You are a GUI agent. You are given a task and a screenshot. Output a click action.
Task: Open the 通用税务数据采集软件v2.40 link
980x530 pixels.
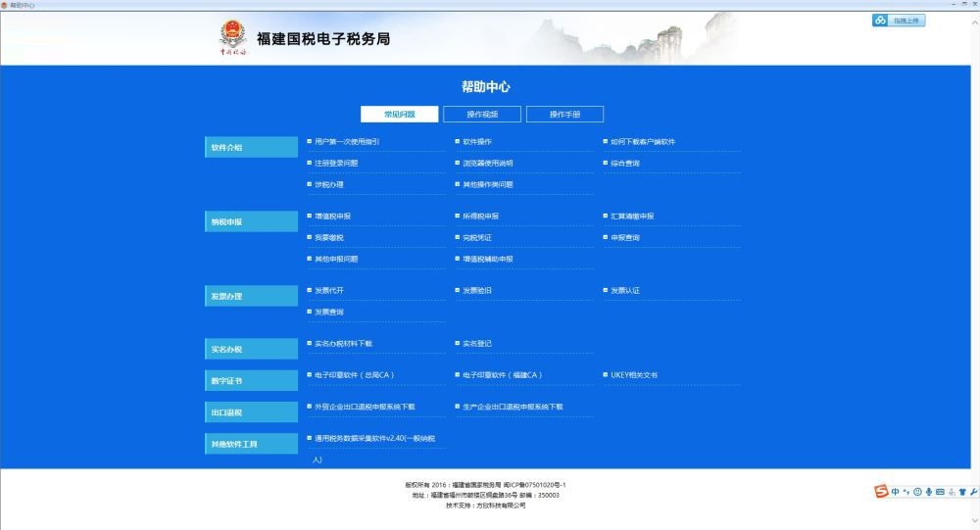[375, 439]
